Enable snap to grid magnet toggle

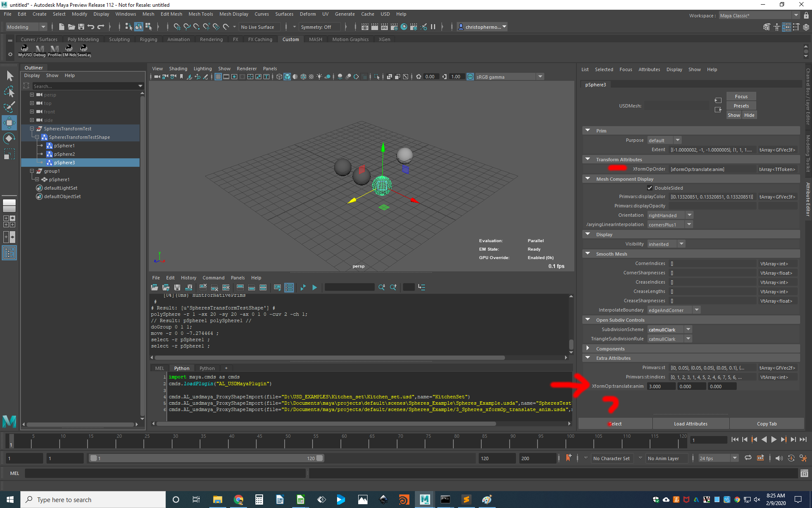177,27
